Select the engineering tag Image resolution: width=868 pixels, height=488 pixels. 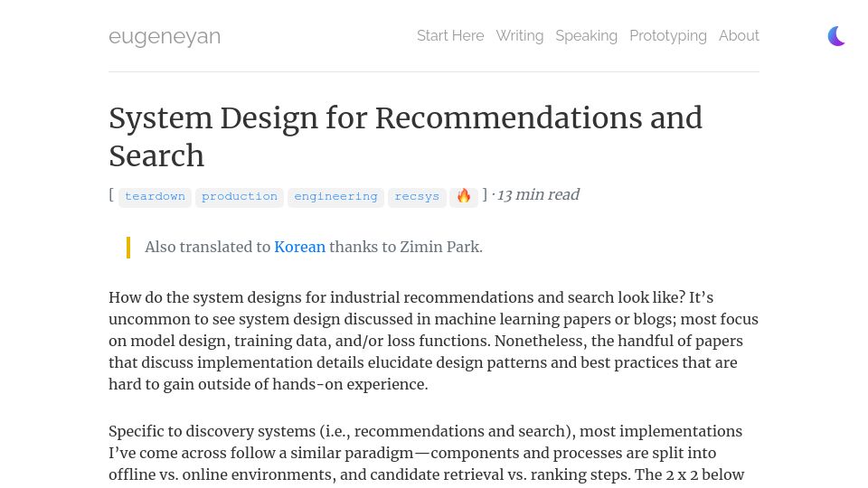335,197
